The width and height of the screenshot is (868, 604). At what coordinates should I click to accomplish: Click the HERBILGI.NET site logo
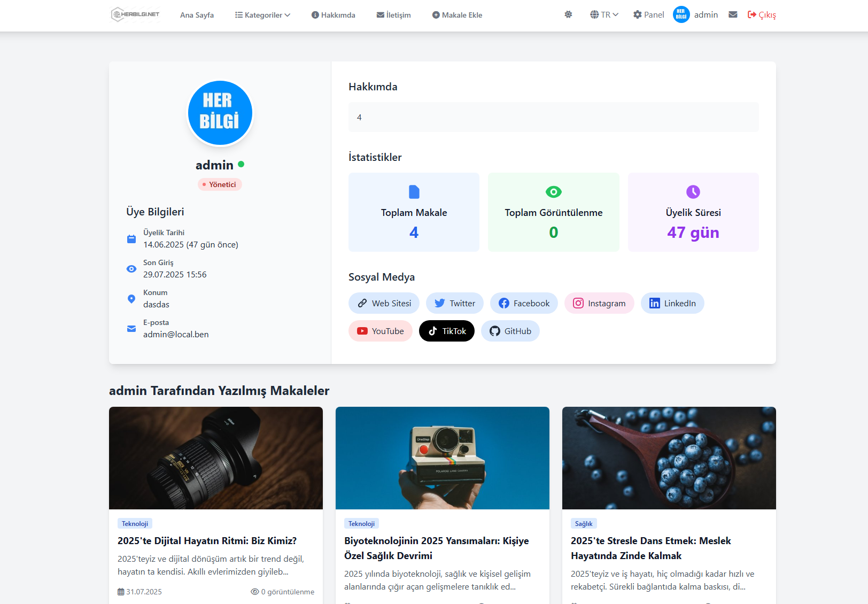tap(135, 14)
